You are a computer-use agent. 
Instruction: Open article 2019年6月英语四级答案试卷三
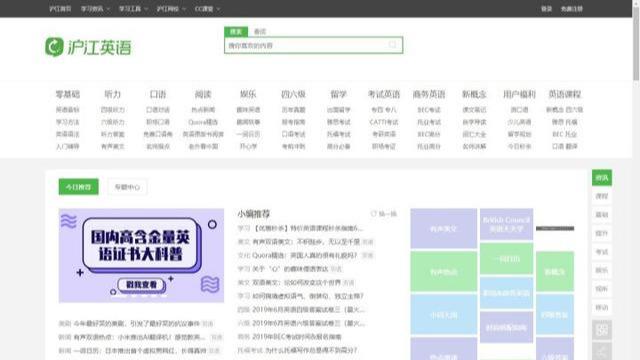pos(308,309)
